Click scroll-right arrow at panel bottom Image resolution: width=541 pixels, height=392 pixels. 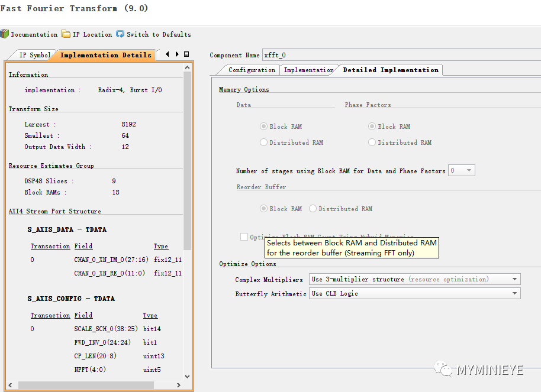pos(178,385)
